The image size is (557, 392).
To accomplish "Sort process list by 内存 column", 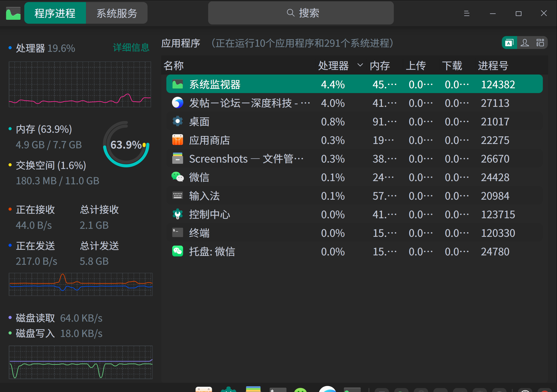I will pyautogui.click(x=380, y=66).
